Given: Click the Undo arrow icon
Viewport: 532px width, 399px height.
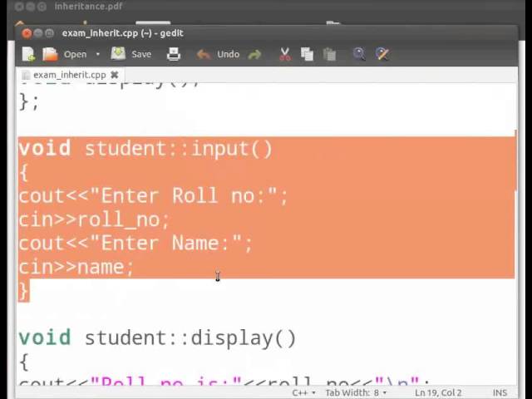Looking at the screenshot, I should [204, 54].
